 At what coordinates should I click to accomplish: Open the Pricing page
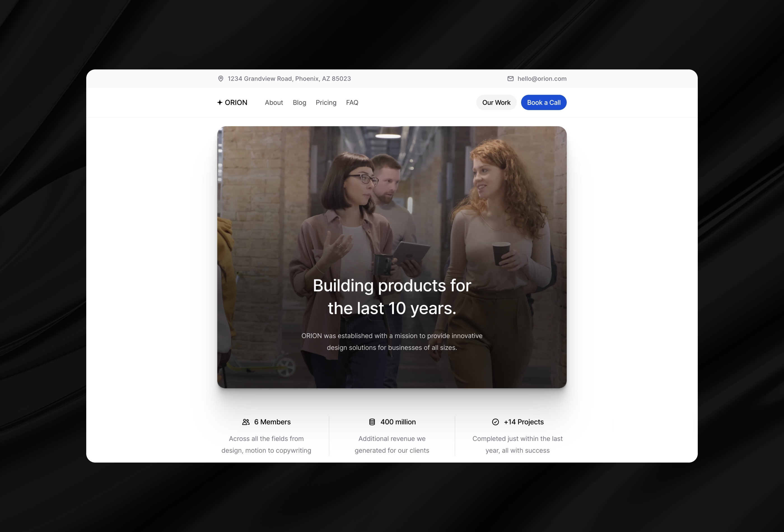(x=326, y=102)
